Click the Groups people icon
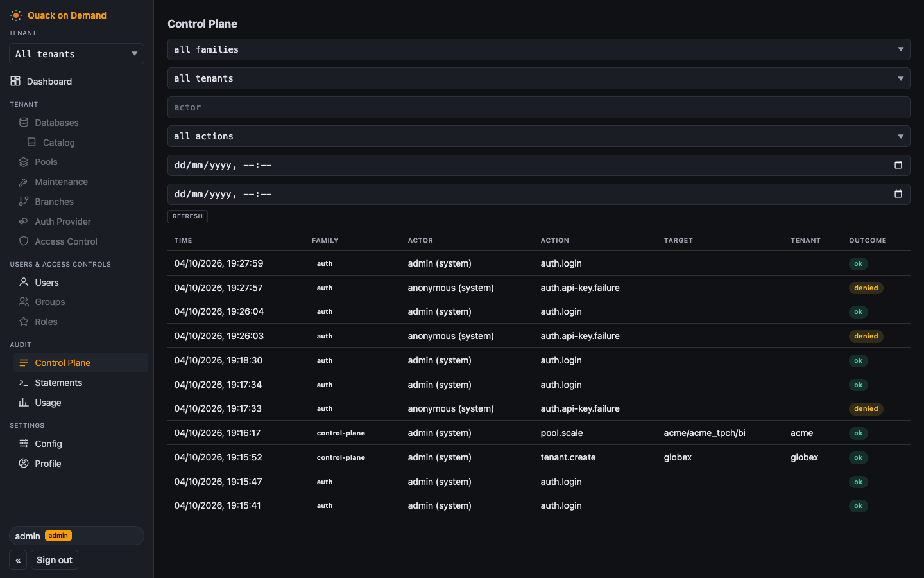 [x=24, y=302]
